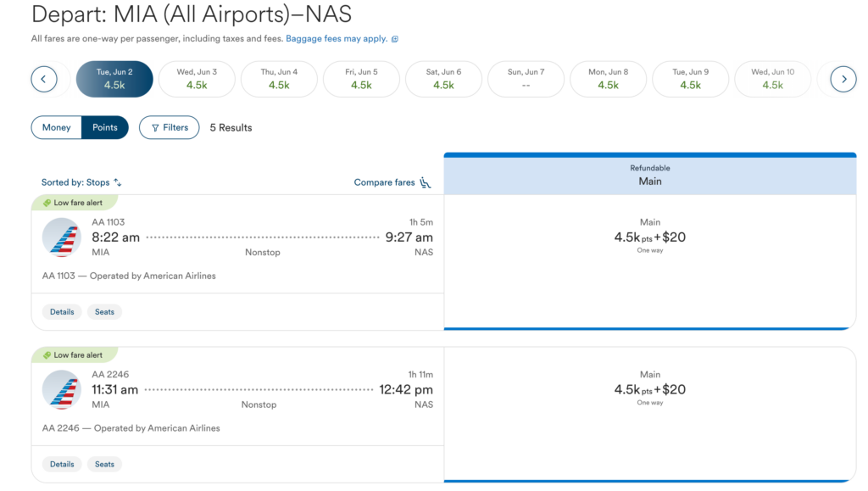The width and height of the screenshot is (868, 491).
Task: Open the Filters panel
Action: (169, 127)
